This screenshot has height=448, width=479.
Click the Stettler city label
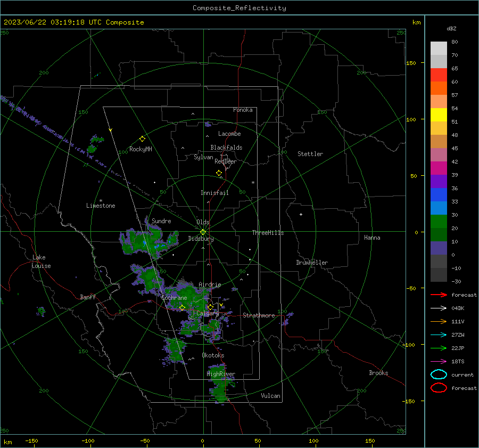point(310,154)
